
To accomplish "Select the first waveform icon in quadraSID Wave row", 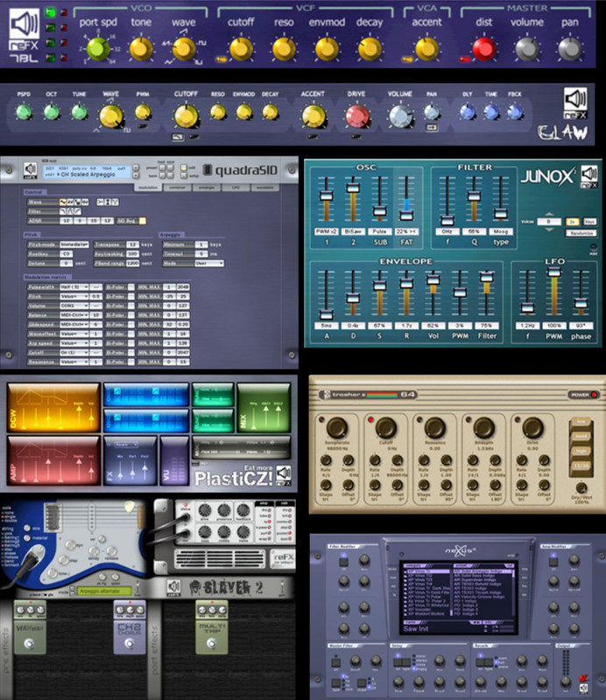I will coord(63,202).
